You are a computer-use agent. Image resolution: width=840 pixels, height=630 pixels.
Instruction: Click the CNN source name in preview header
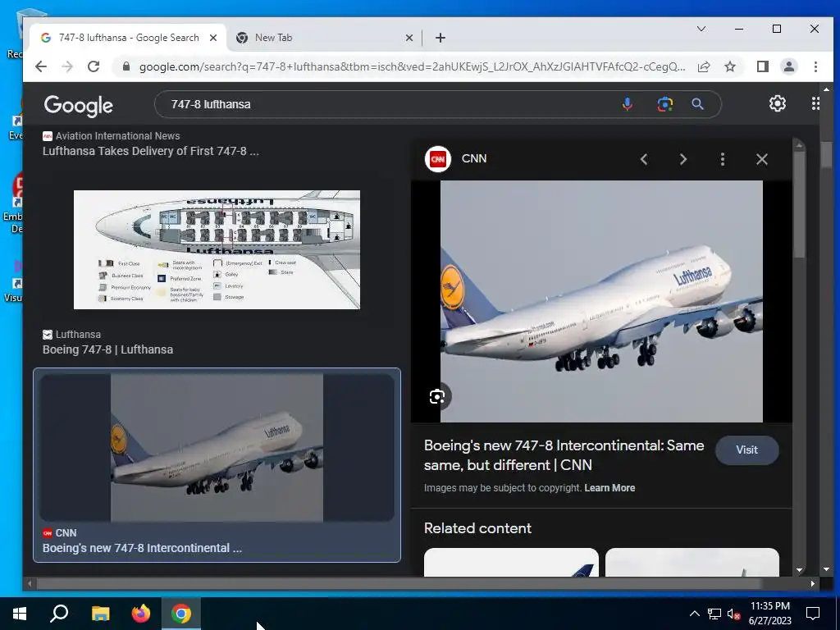pyautogui.click(x=474, y=158)
